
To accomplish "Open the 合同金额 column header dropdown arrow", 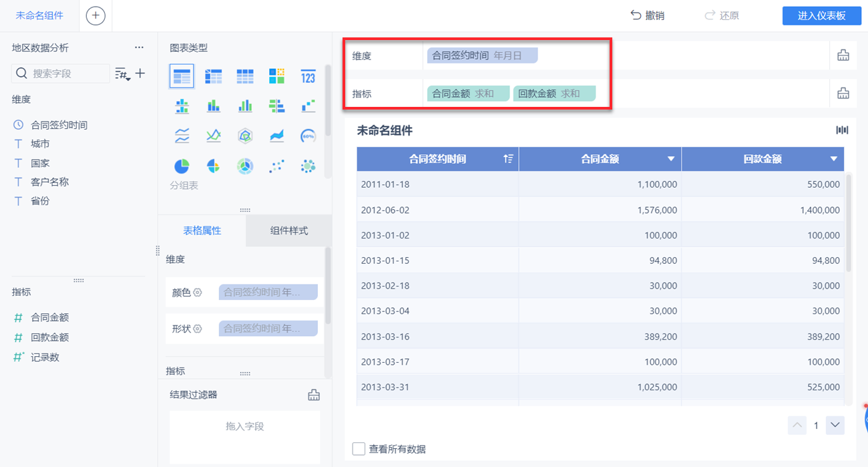I will pos(671,159).
